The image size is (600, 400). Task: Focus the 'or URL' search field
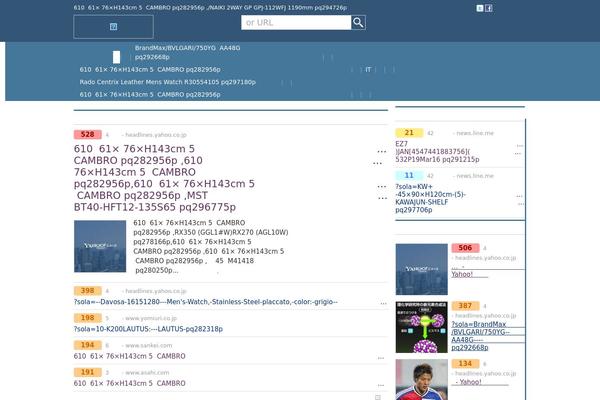(x=296, y=23)
